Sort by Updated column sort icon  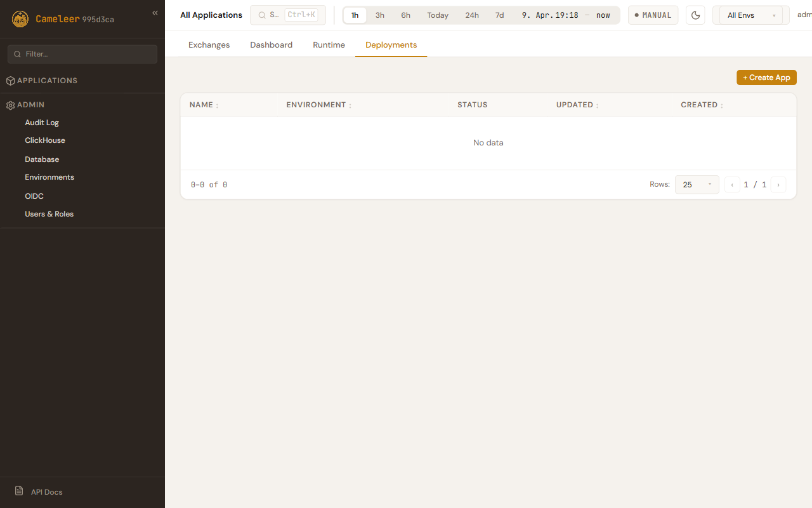tap(597, 105)
